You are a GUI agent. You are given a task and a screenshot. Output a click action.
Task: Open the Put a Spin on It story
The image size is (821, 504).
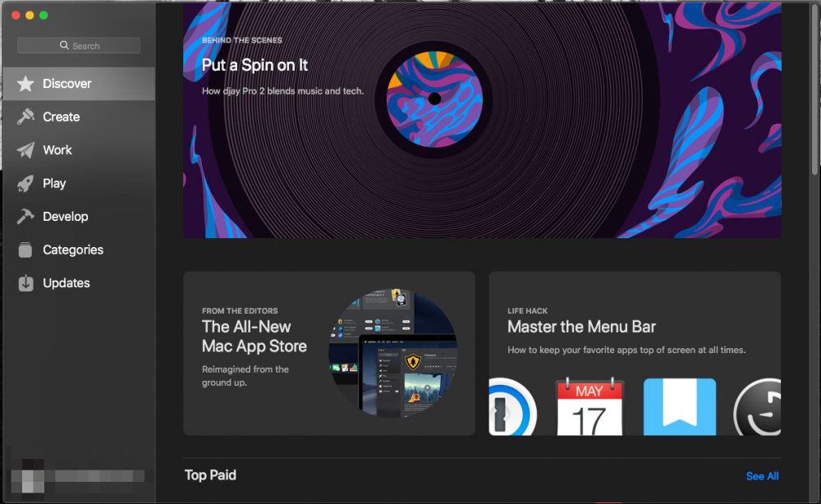[x=482, y=120]
